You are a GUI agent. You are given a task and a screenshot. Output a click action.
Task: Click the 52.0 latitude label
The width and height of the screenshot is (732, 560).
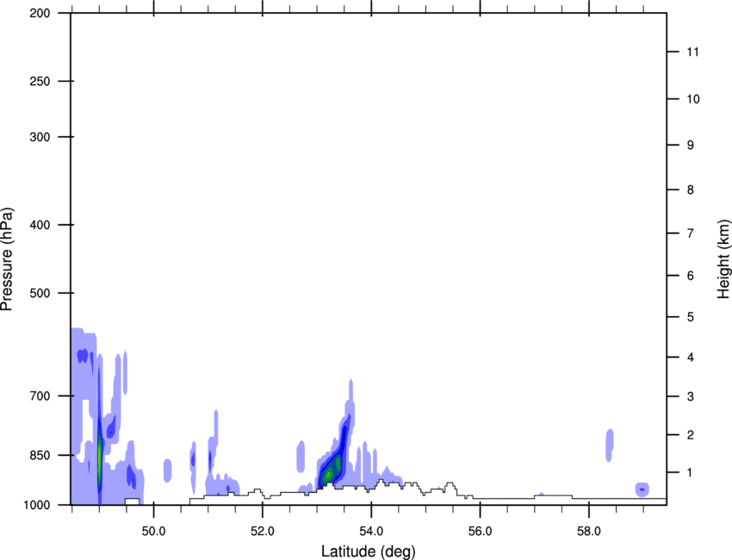[263, 532]
